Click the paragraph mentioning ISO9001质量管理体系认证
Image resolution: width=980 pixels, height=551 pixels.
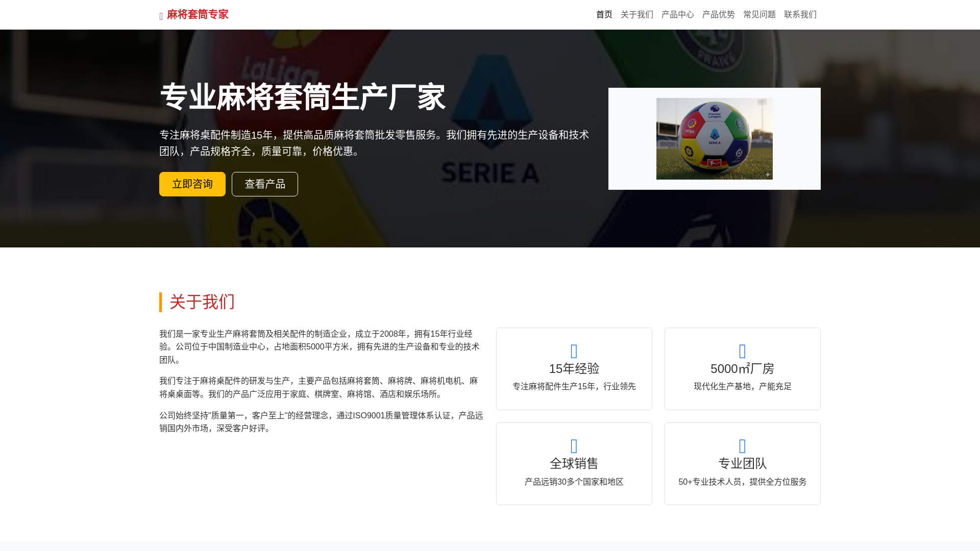pos(322,422)
